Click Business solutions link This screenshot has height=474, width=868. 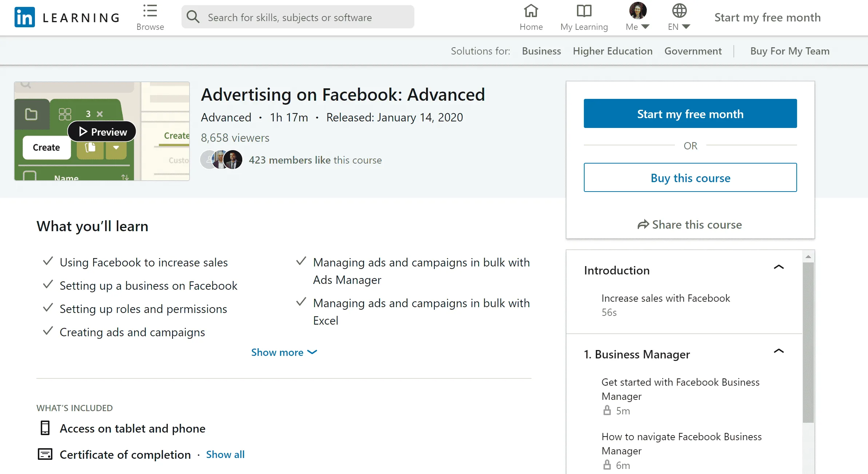pos(541,51)
